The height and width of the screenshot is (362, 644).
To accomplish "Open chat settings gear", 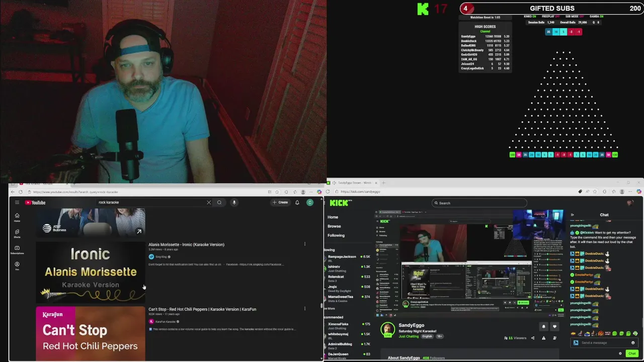I will 620,353.
